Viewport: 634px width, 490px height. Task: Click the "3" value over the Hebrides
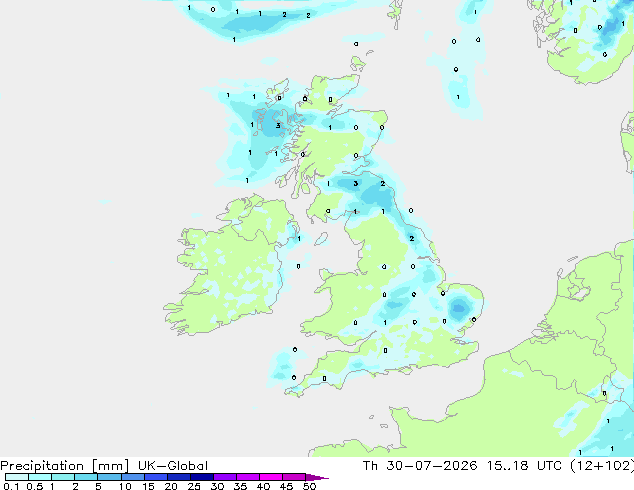click(x=278, y=126)
